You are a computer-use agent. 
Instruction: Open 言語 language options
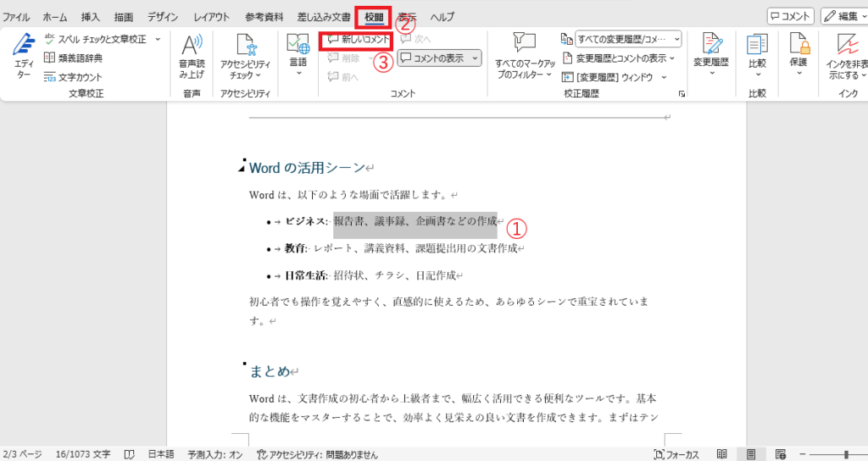pos(298,55)
